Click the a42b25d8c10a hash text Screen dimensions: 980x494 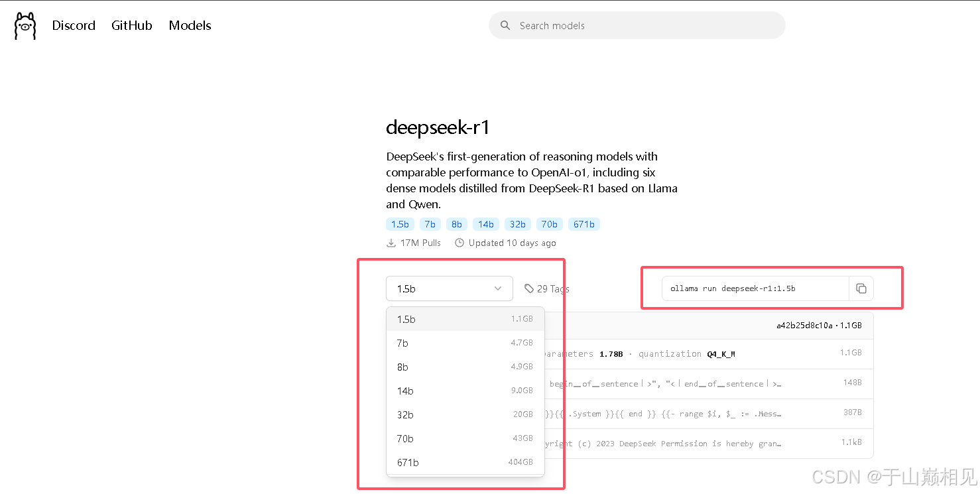(x=804, y=326)
